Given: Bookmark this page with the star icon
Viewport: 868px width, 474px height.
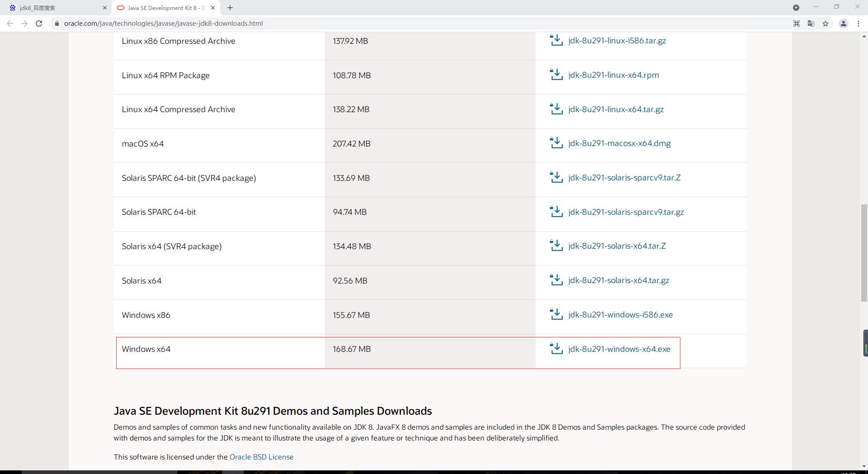Looking at the screenshot, I should click(826, 24).
